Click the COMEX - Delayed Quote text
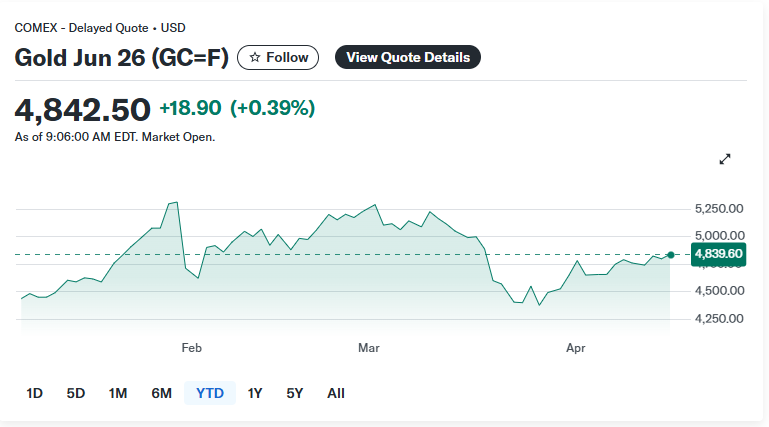Screen dimensions: 769x427 [81, 28]
